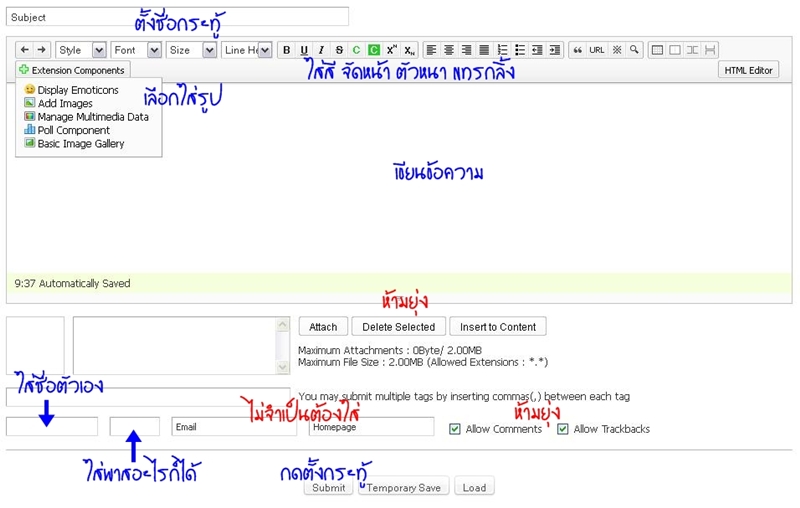Click the Email input field
The image size is (800, 508).
234,426
